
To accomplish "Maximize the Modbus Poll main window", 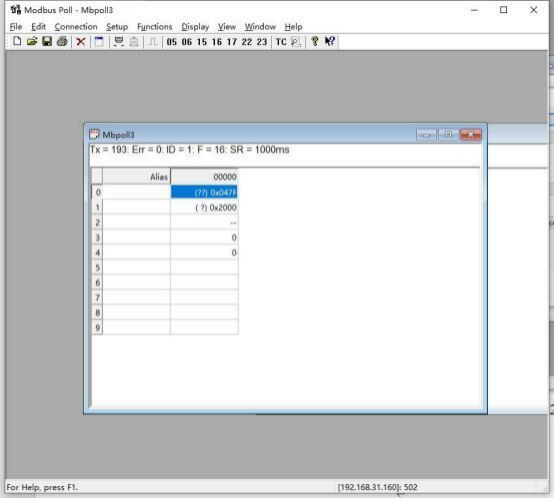I will 504,10.
